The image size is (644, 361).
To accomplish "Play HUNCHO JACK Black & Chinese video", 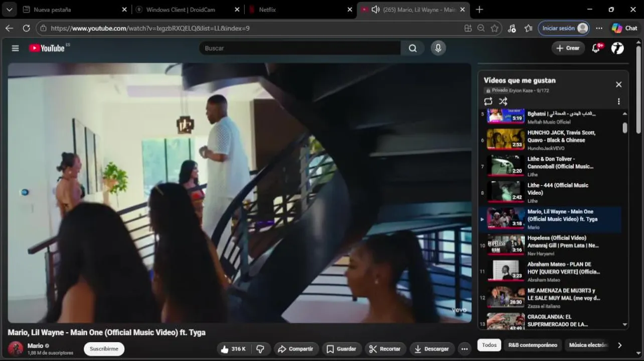I will tap(550, 139).
